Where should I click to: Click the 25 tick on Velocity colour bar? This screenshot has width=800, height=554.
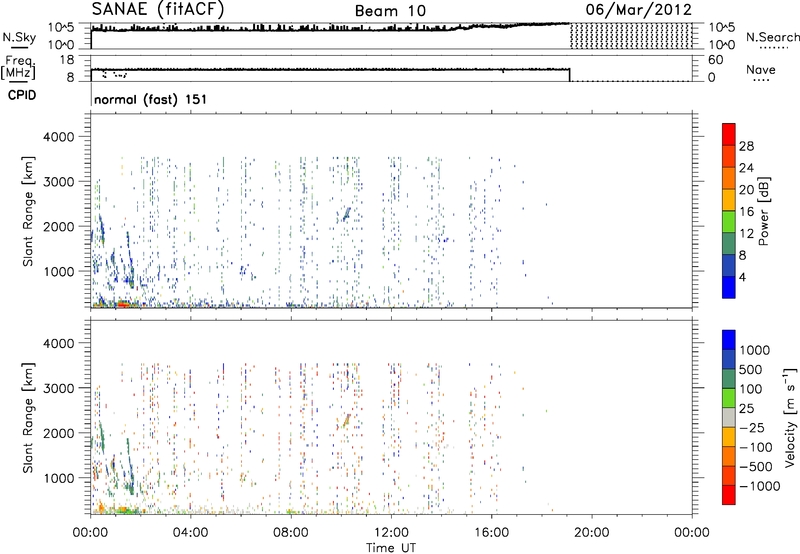(747, 409)
